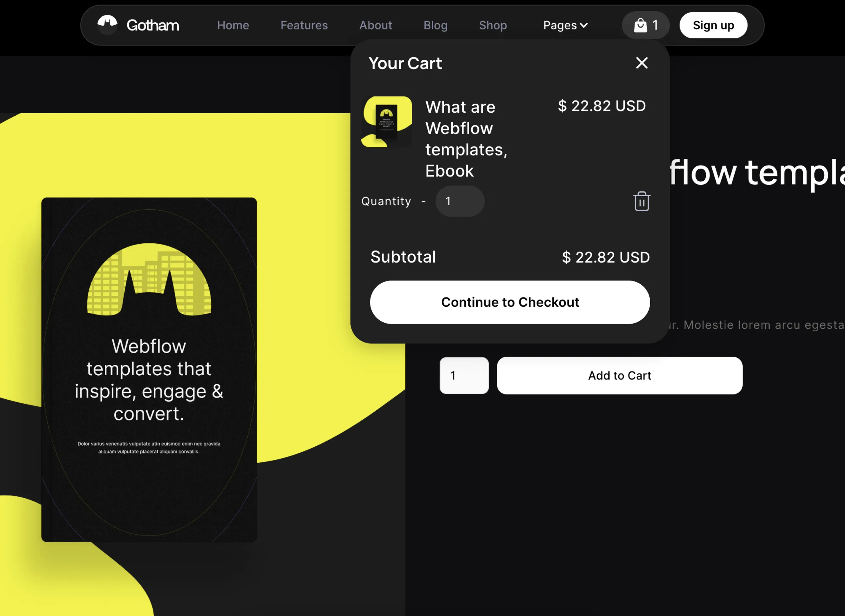Click the Add to Cart button
The image size is (845, 616).
(619, 376)
